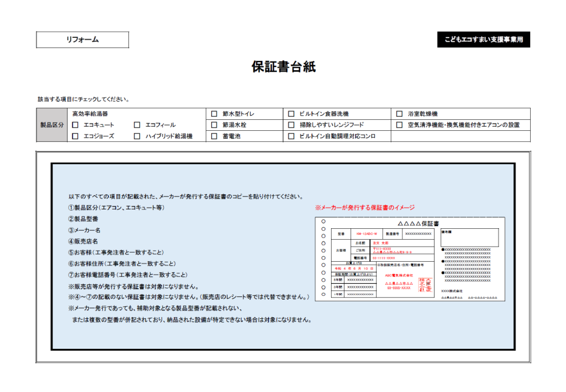Tick the エコフィール checkbox
566x392 pixels.
[137, 125]
